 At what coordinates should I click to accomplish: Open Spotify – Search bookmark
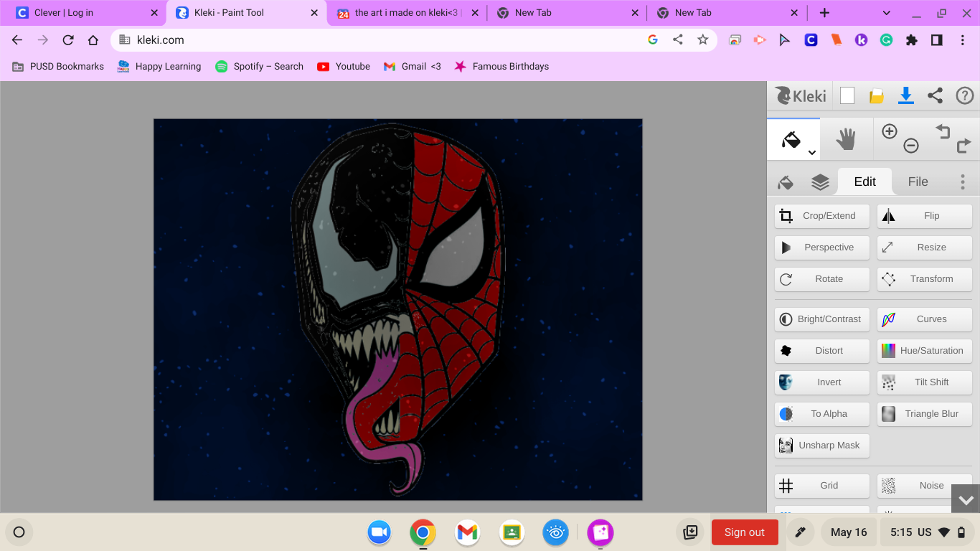click(259, 66)
